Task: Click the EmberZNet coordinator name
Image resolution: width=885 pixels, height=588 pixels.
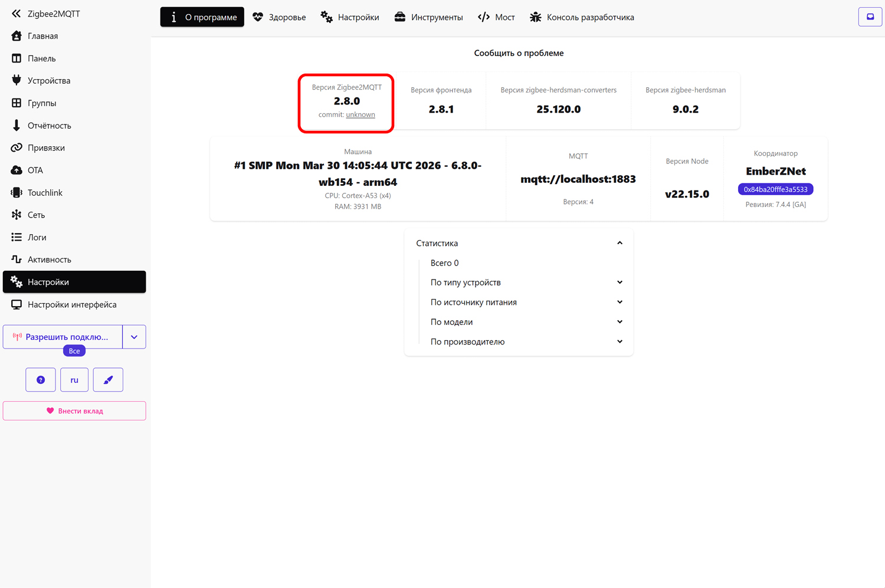Action: pos(775,171)
